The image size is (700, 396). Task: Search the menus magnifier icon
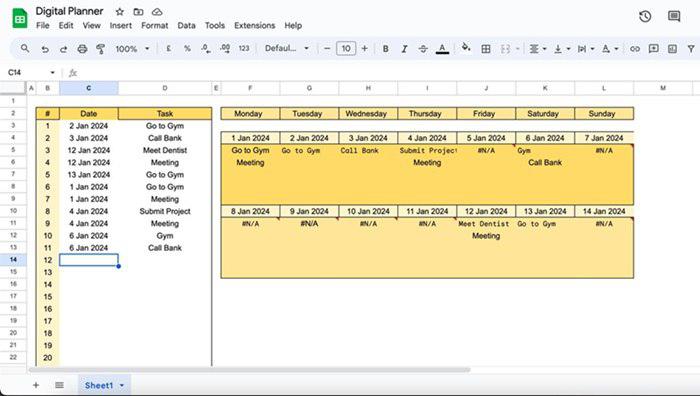click(25, 48)
